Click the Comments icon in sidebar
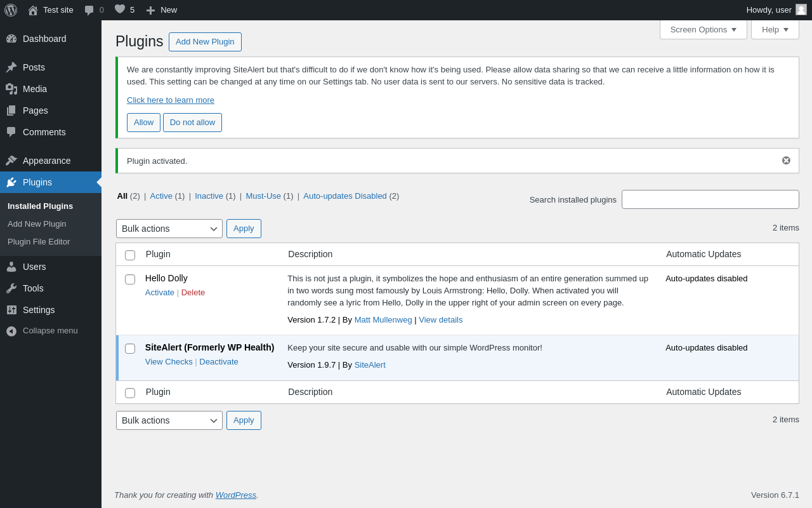This screenshot has width=812, height=508. point(11,132)
